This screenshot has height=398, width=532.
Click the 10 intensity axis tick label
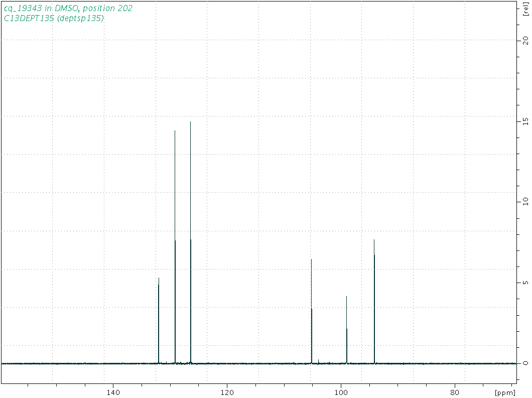(525, 202)
